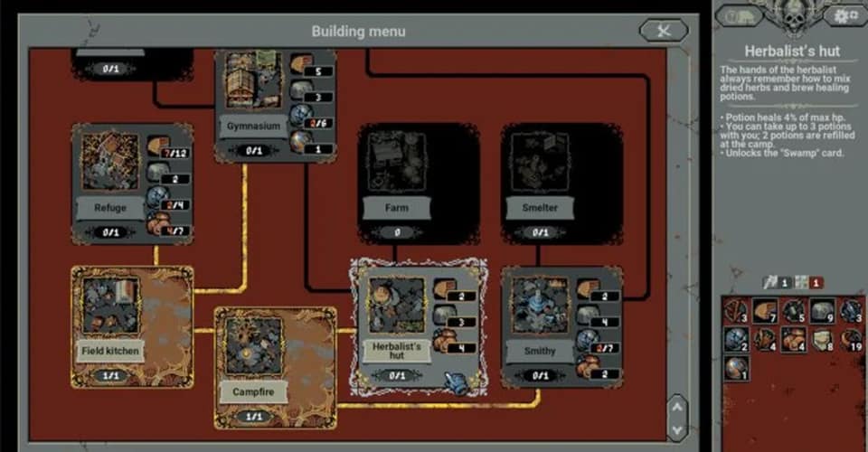The height and width of the screenshot is (452, 868).
Task: Select the locked Farm building
Action: click(x=419, y=184)
